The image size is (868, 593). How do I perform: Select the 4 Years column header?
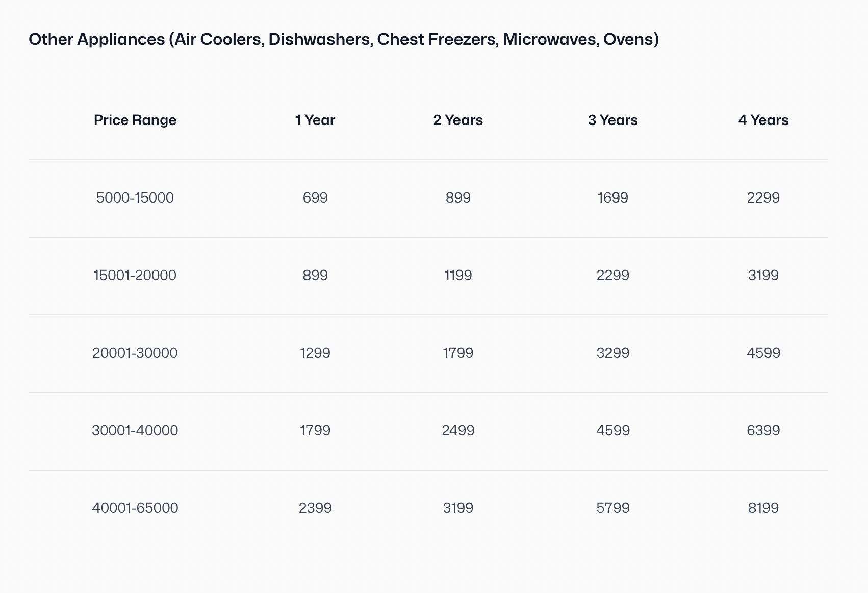click(763, 120)
